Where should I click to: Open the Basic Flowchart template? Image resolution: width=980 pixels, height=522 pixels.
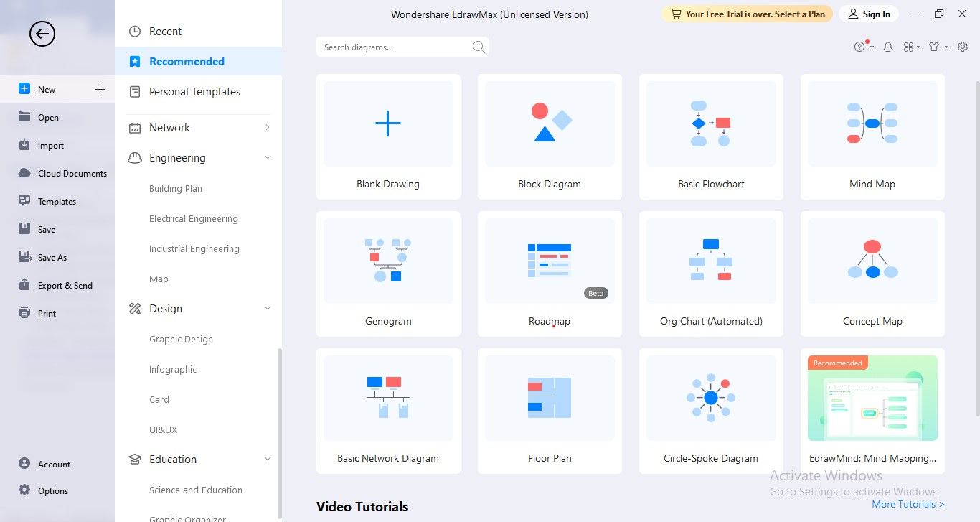711,136
